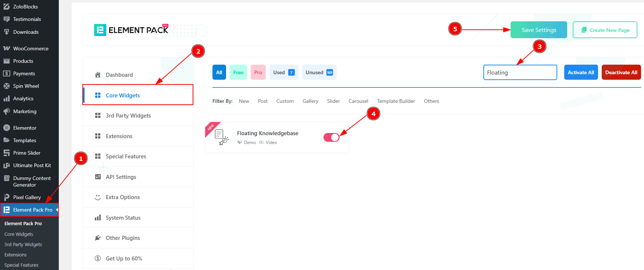644x270 pixels.
Task: Click the ZoloBlocks sidebar icon
Action: pyautogui.click(x=7, y=7)
